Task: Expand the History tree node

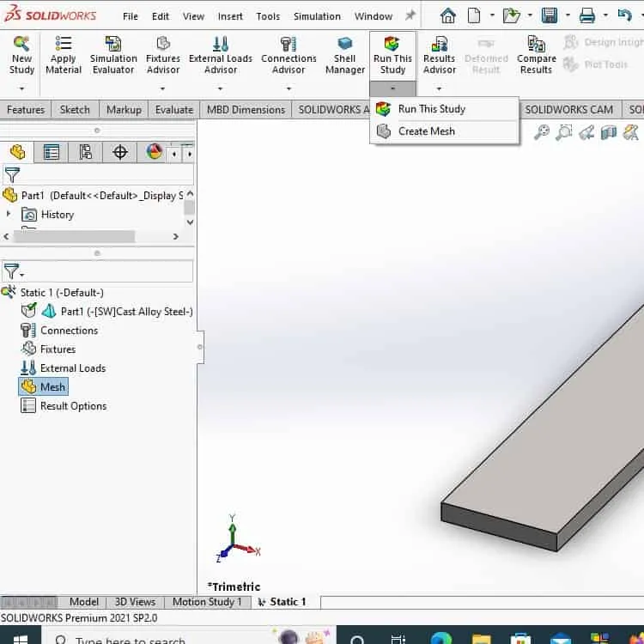Action: pyautogui.click(x=9, y=214)
